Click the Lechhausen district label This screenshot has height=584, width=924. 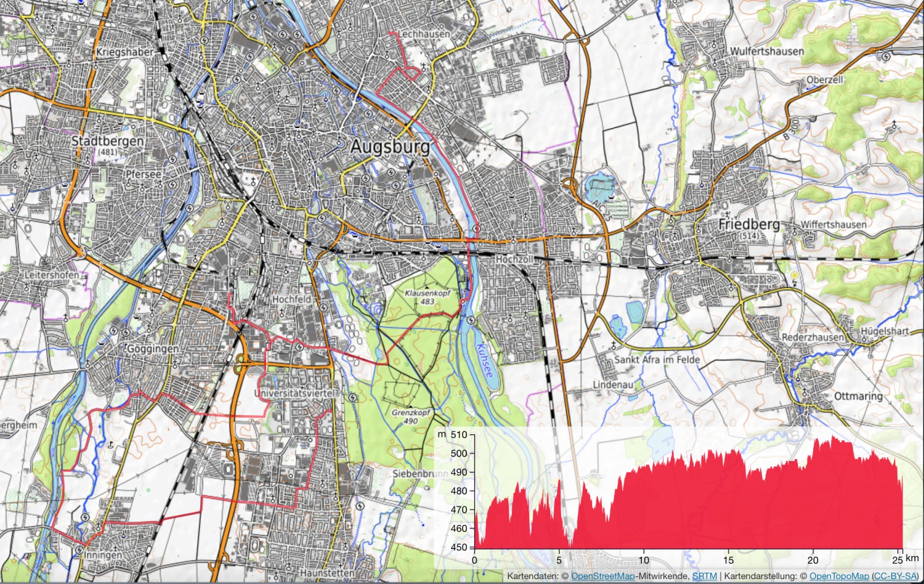[x=424, y=34]
